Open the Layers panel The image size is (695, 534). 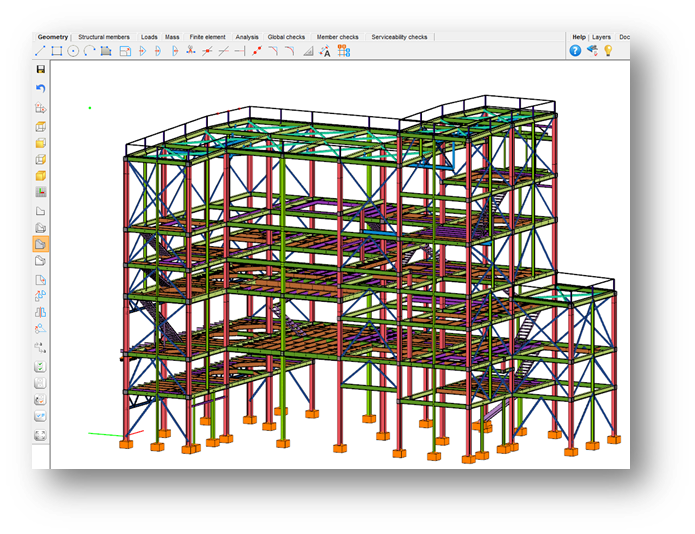[601, 37]
